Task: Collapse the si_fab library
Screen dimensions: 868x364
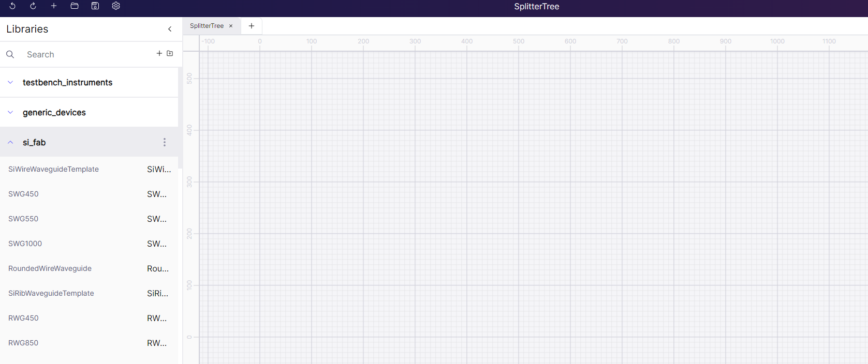Action: [x=10, y=142]
